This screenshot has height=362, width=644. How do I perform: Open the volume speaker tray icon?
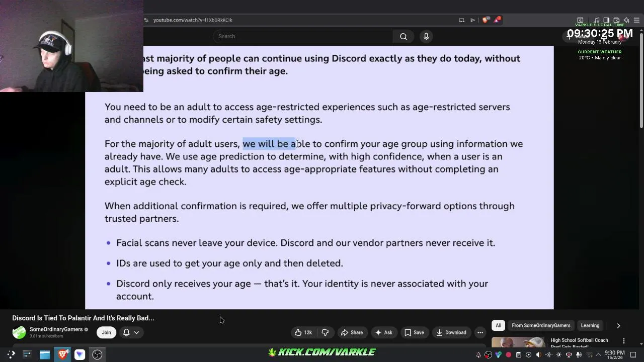[538, 355]
